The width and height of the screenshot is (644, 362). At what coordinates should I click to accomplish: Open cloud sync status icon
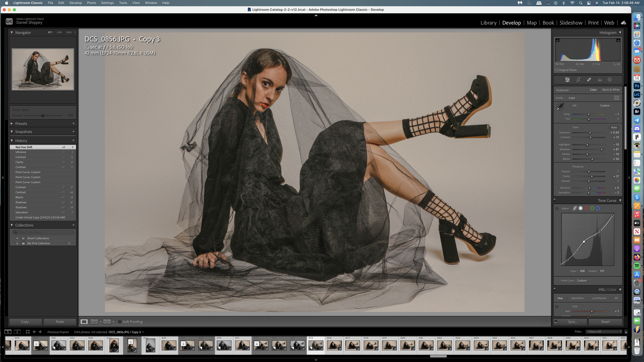pyautogui.click(x=623, y=23)
